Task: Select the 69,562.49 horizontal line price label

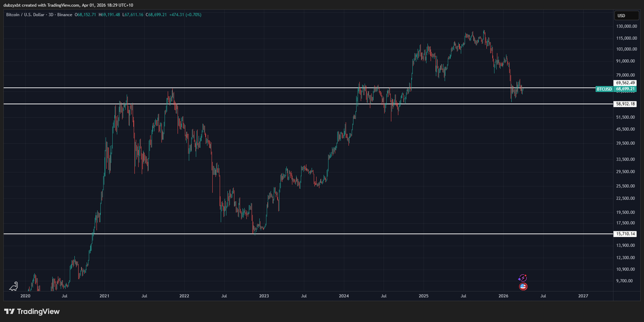Action: (x=625, y=83)
